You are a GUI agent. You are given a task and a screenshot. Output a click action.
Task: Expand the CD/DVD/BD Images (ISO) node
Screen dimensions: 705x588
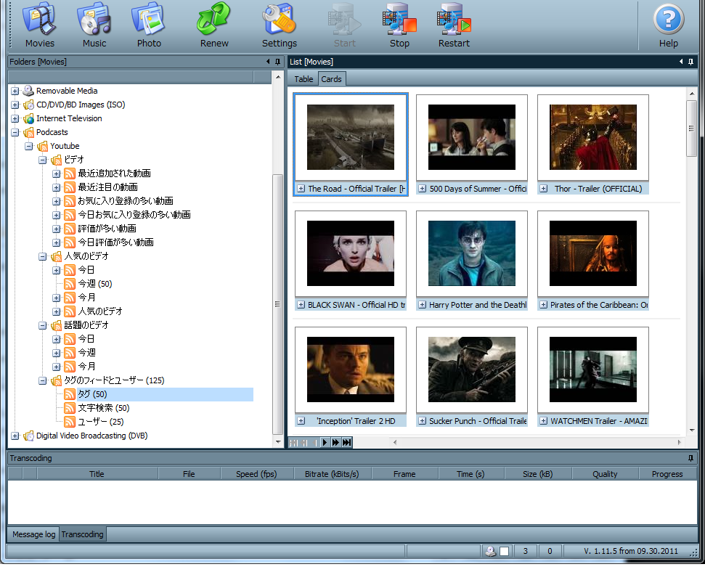pyautogui.click(x=15, y=105)
